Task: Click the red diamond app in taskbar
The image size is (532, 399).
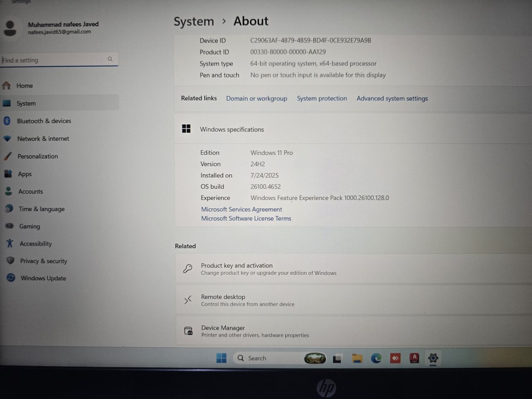Action: [x=395, y=358]
